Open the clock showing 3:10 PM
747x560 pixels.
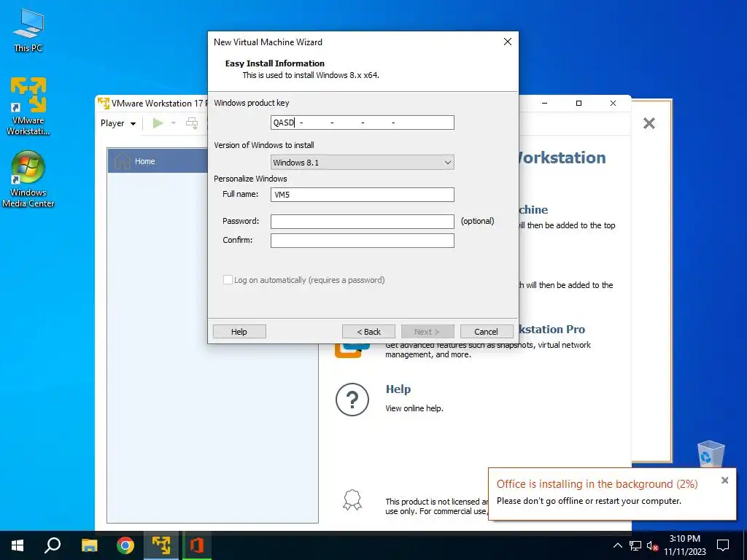[685, 545]
